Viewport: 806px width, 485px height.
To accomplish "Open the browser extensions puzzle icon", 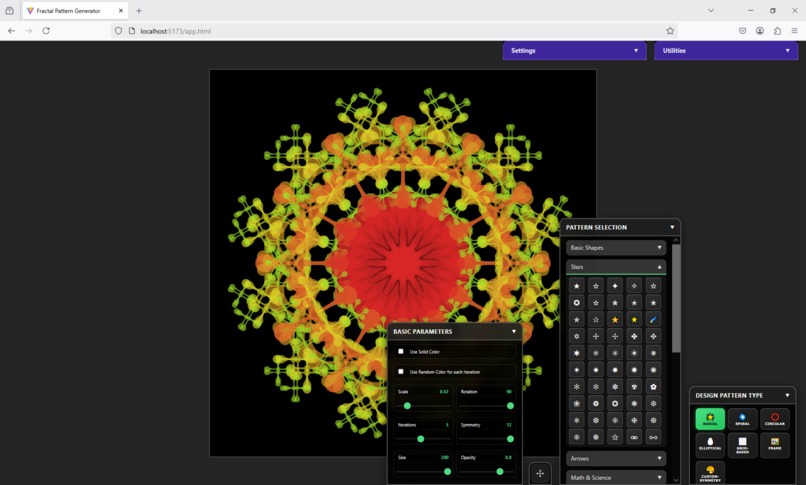I will click(x=777, y=31).
